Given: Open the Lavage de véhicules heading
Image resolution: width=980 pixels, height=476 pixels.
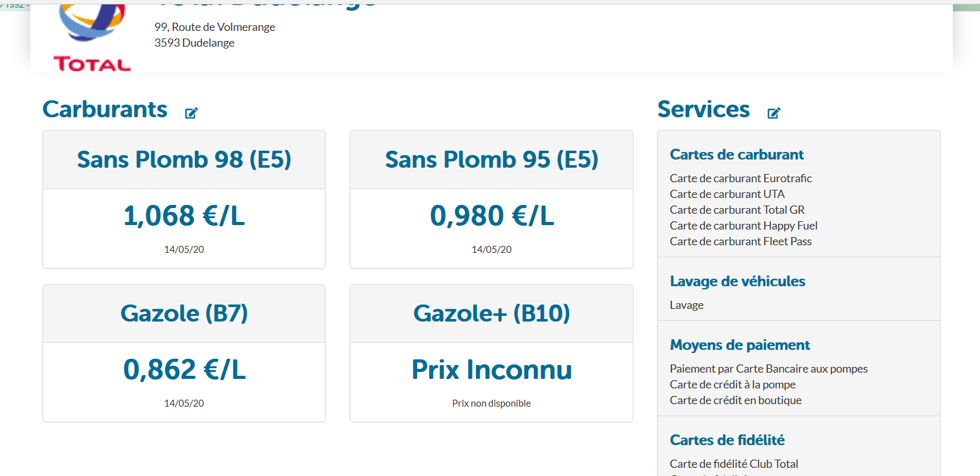Looking at the screenshot, I should [x=737, y=281].
